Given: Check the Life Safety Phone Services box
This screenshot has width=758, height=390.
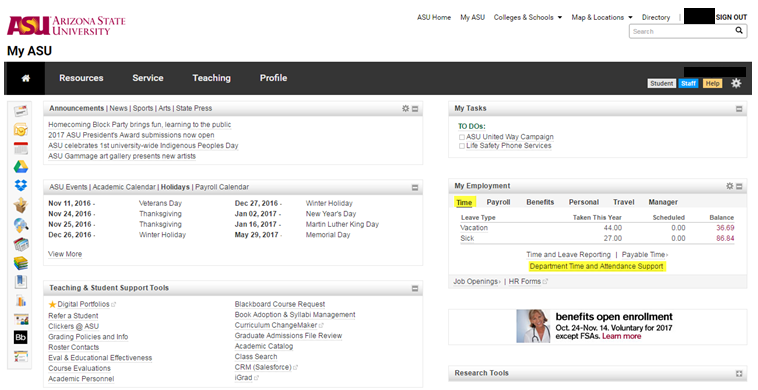Looking at the screenshot, I should [462, 146].
